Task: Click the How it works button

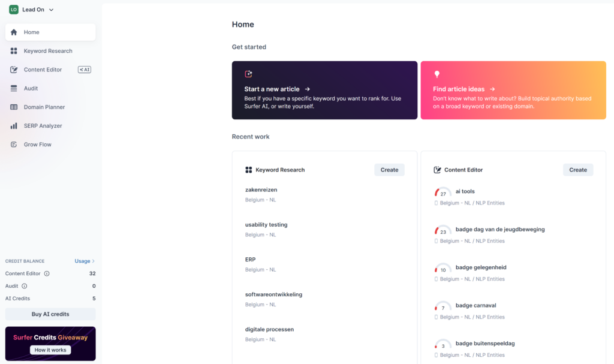Action: (50, 350)
